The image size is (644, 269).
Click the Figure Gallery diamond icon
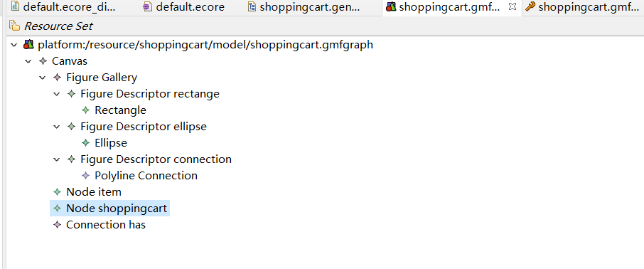click(57, 78)
